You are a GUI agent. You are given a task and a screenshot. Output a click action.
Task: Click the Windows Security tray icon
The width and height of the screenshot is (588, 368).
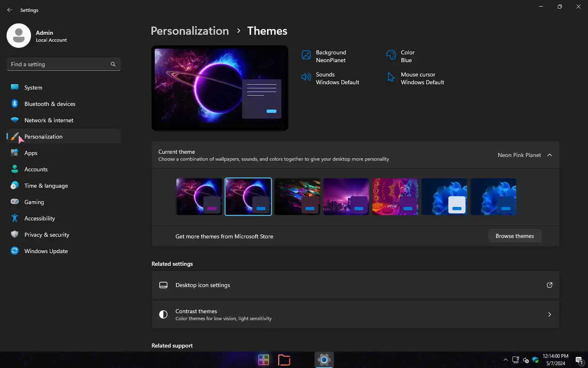point(535,360)
